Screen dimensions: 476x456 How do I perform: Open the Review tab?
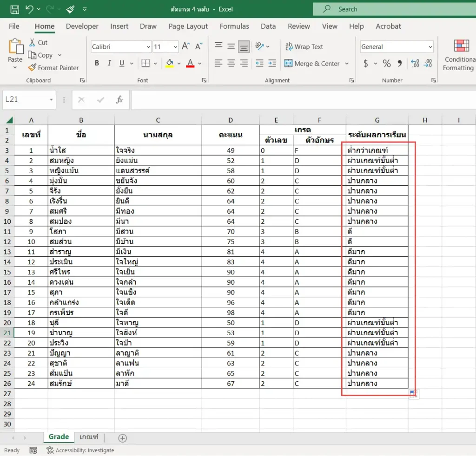299,26
